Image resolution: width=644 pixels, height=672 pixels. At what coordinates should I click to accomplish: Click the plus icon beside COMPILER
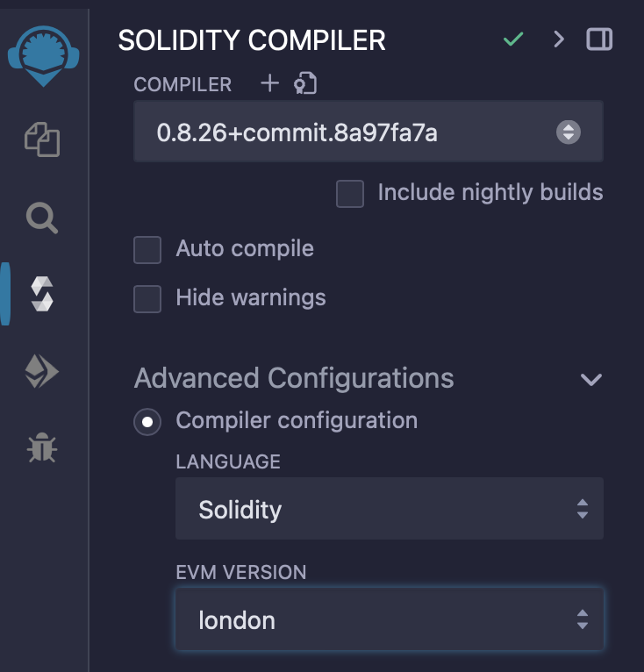coord(270,83)
